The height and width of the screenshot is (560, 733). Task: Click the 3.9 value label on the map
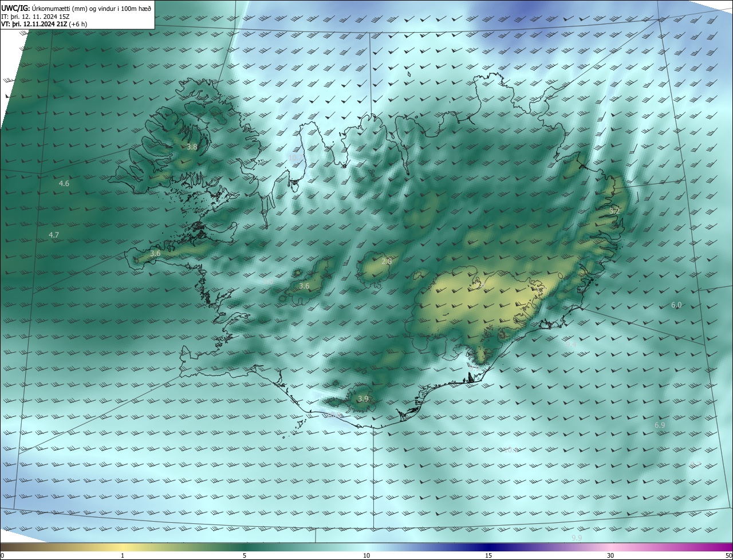point(363,399)
